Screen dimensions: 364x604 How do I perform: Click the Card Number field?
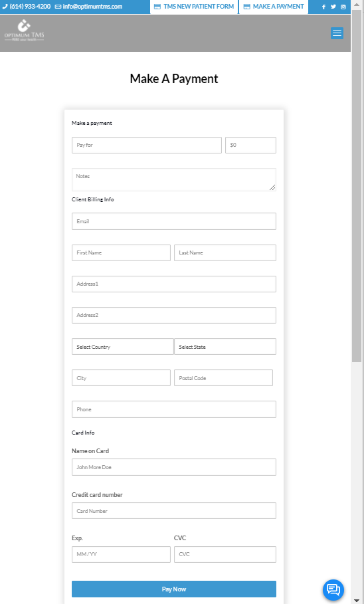[174, 511]
